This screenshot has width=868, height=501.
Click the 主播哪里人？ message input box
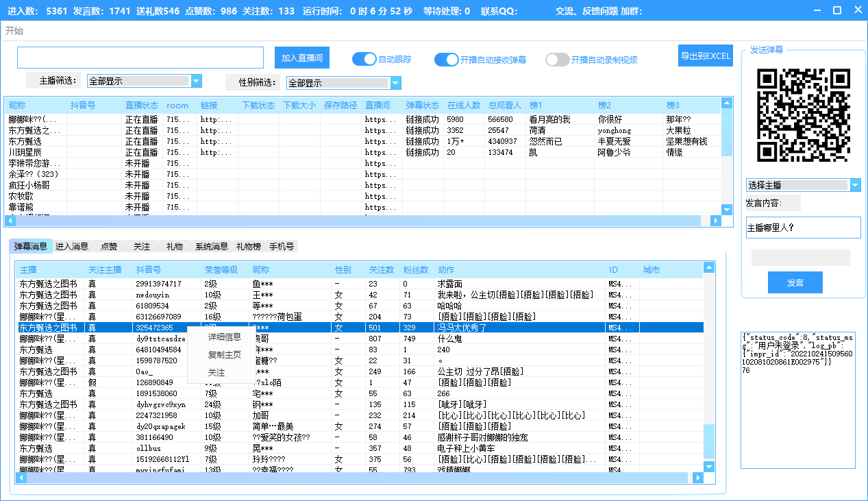(x=803, y=228)
